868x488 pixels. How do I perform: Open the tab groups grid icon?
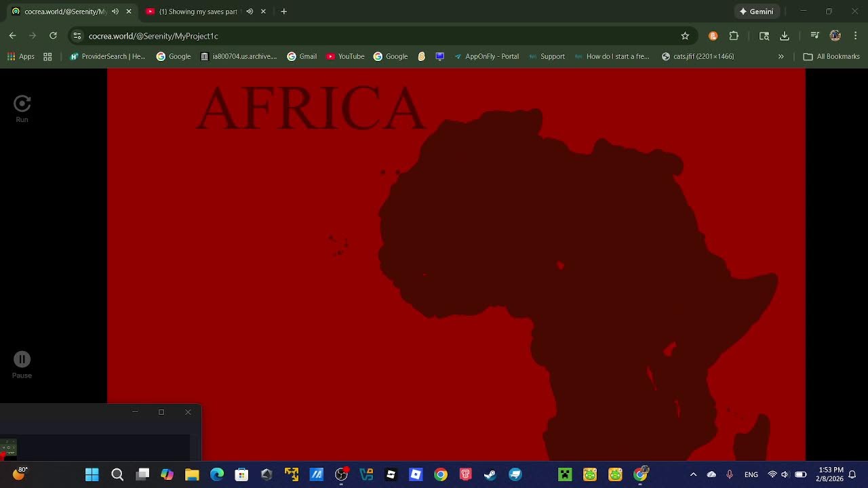point(47,56)
